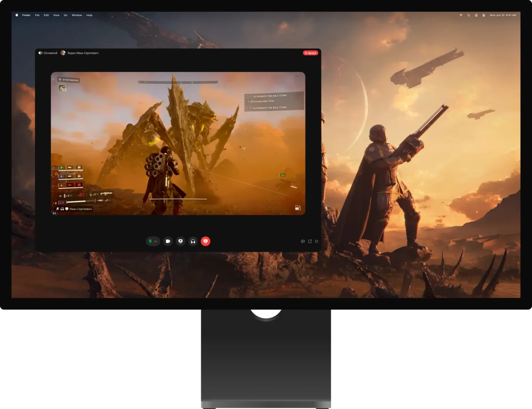Collapse the call window from fullscreen
The width and height of the screenshot is (532, 409).
[x=317, y=242]
